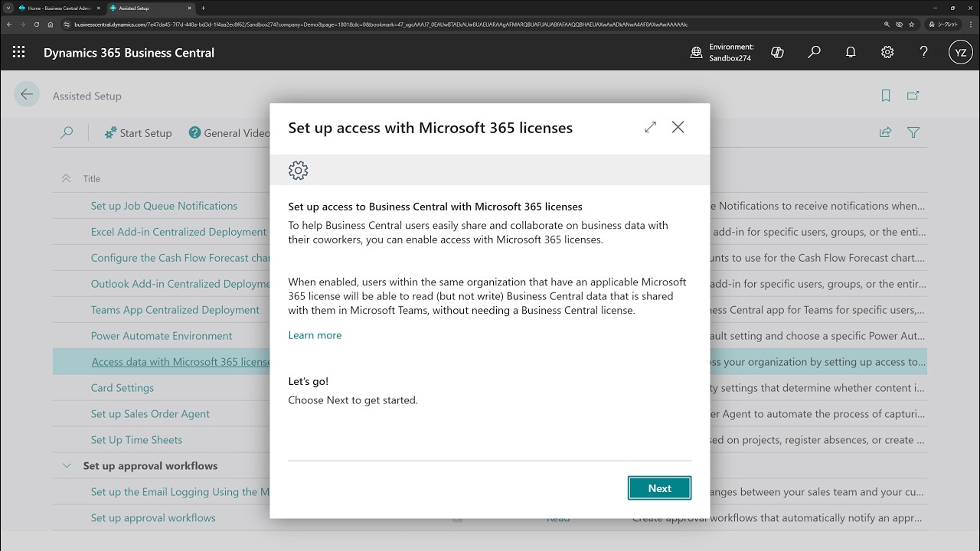Go back with the arrow button

click(x=27, y=95)
